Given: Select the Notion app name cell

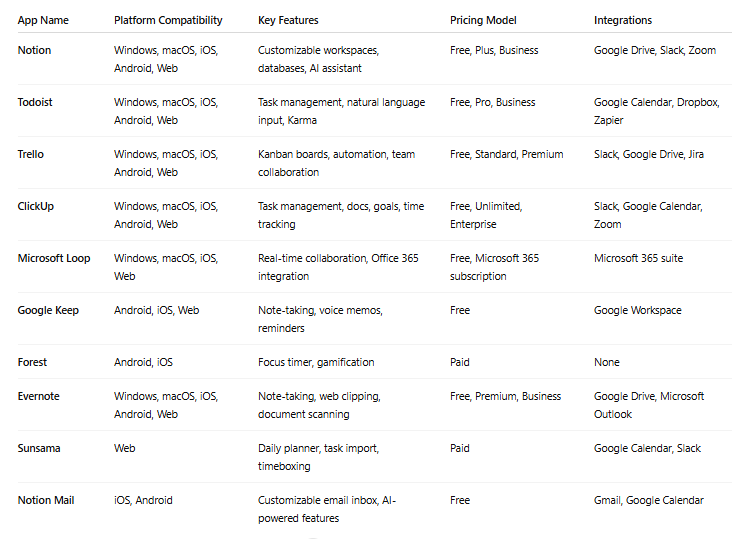Looking at the screenshot, I should [x=34, y=50].
